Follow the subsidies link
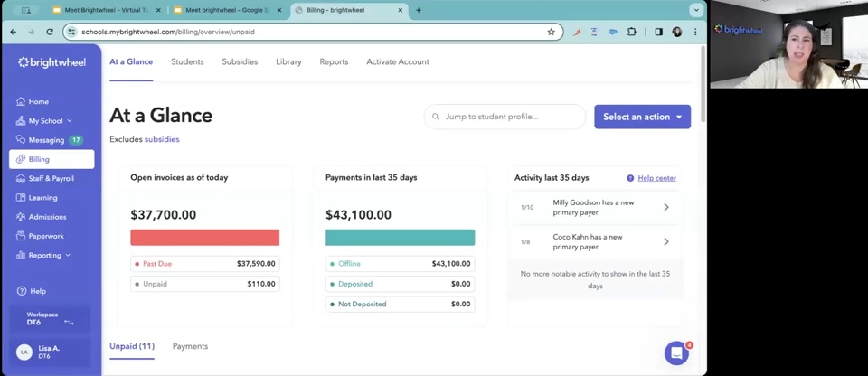This screenshot has height=376, width=868. pyautogui.click(x=162, y=139)
